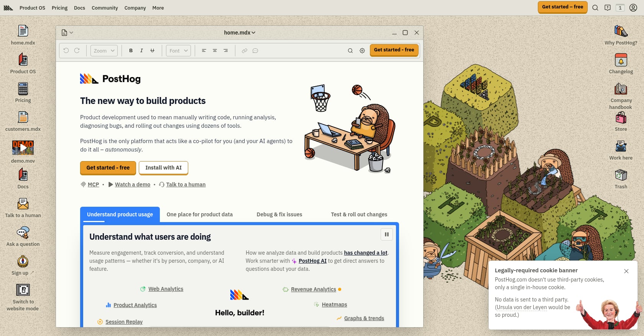The width and height of the screenshot is (644, 336).
Task: Open the Pricing menu item
Action: (x=59, y=8)
